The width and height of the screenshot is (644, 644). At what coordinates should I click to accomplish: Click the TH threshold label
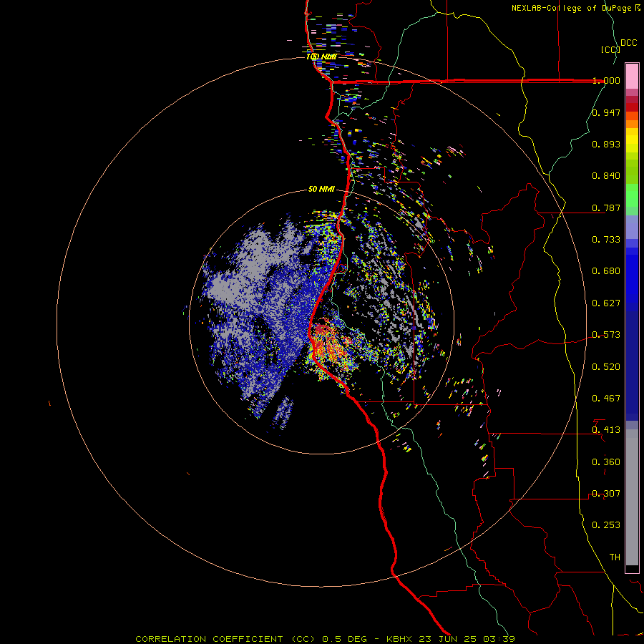(615, 557)
